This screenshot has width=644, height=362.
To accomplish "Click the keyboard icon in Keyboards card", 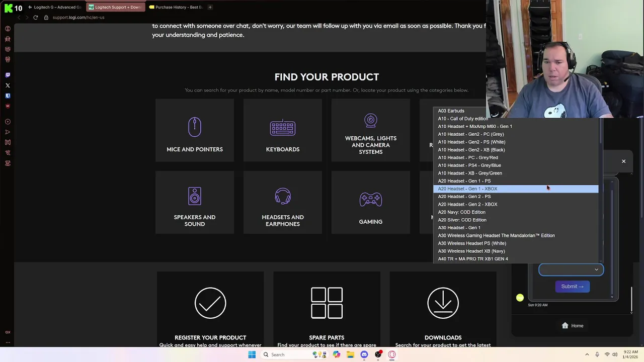I will point(283,127).
